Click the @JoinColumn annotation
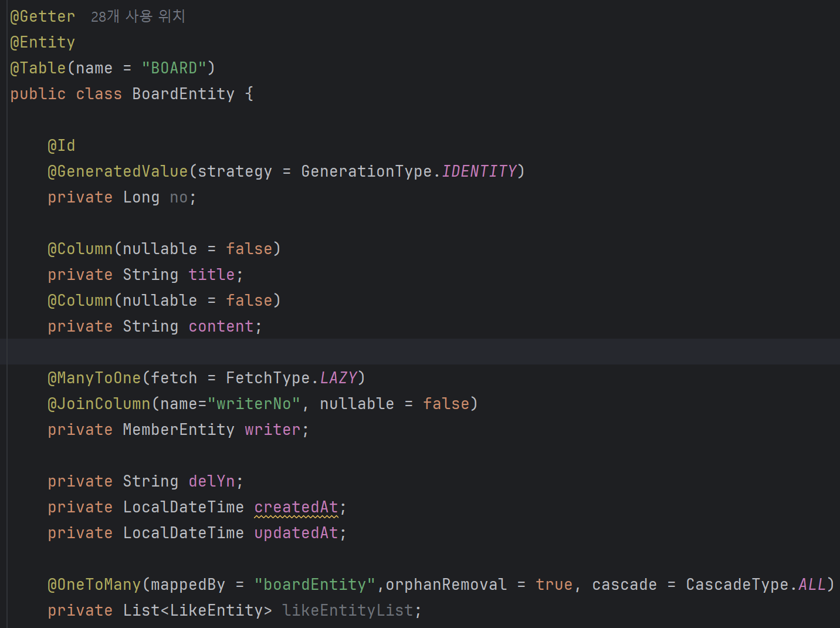Viewport: 840px width, 628px height. click(99, 404)
